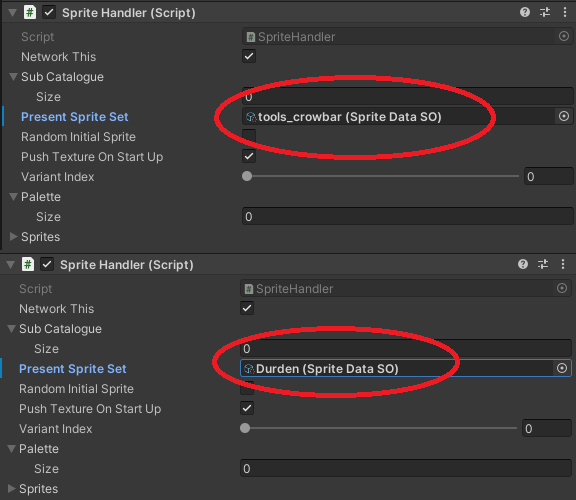Disable the upper Sprite Handler component checkbox

pyautogui.click(x=49, y=12)
